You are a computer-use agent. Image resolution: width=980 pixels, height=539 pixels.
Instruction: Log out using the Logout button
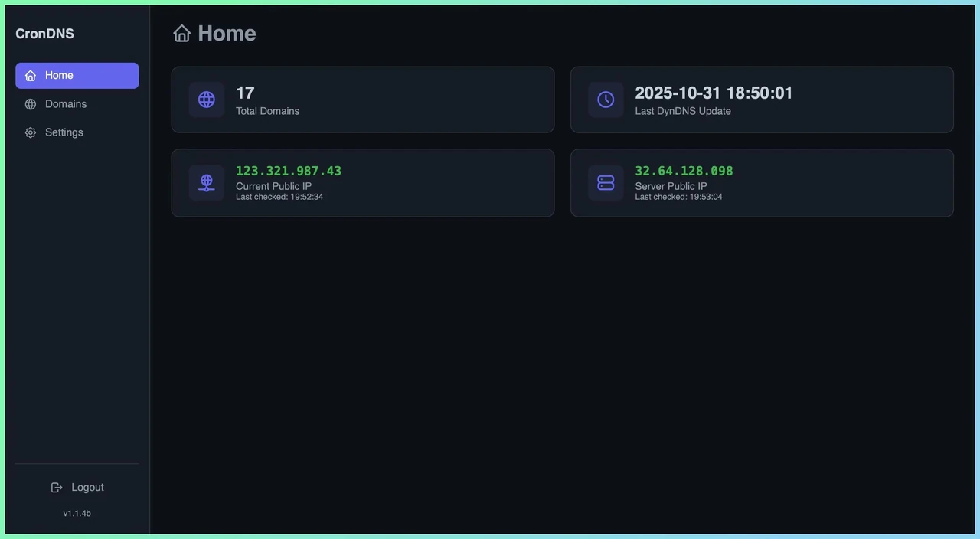pos(77,488)
